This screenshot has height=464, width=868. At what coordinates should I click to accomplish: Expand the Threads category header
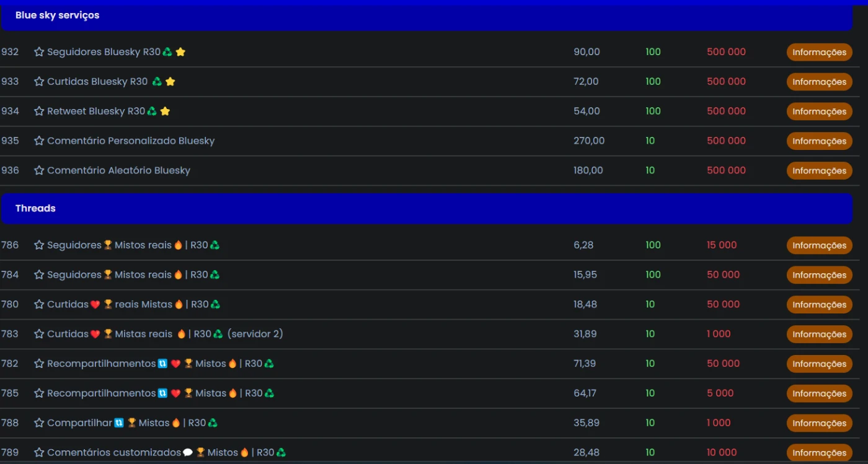(427, 209)
